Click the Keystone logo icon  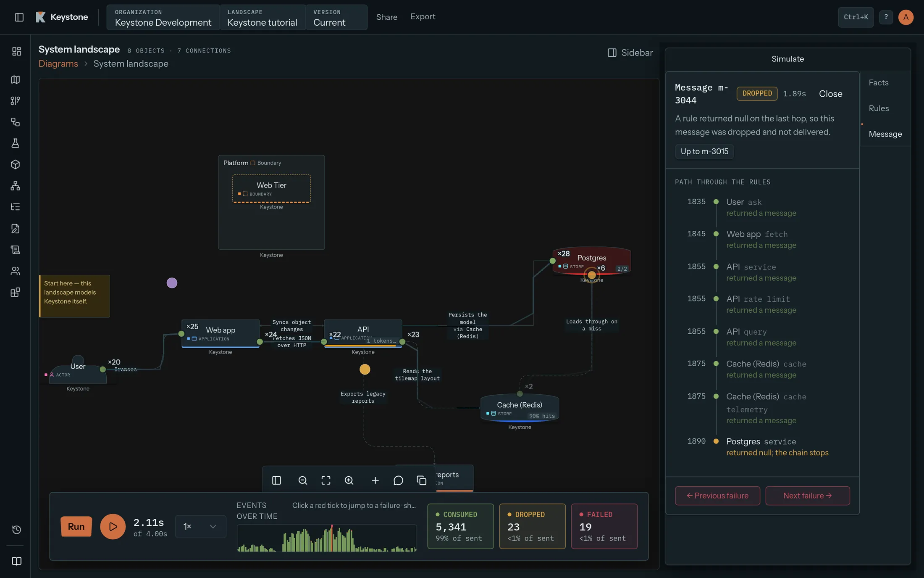(x=41, y=17)
